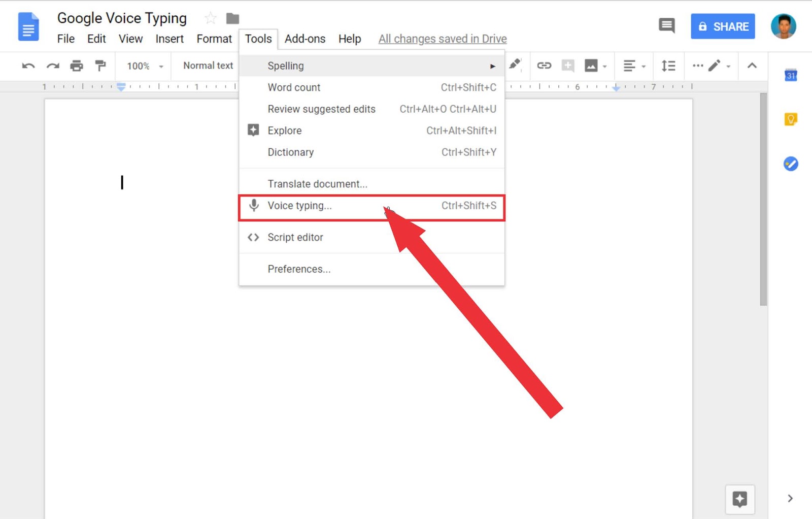
Task: Open the View menu
Action: [x=130, y=39]
